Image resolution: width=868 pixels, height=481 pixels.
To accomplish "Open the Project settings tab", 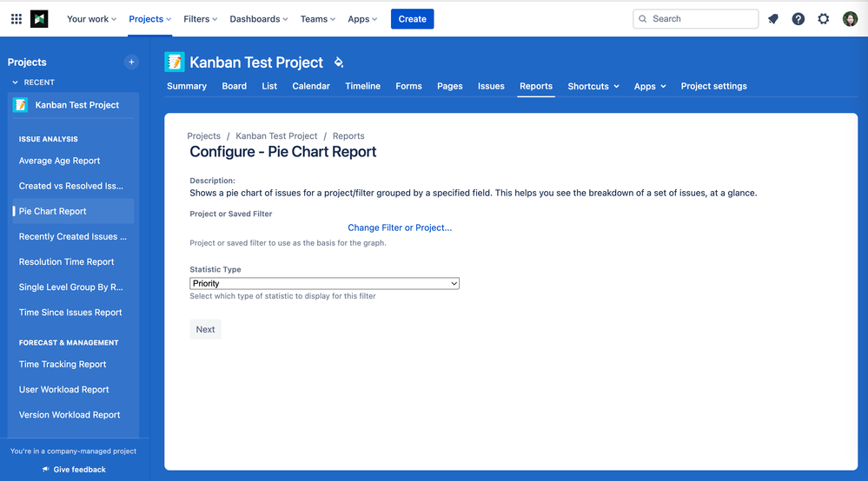I will [x=713, y=86].
